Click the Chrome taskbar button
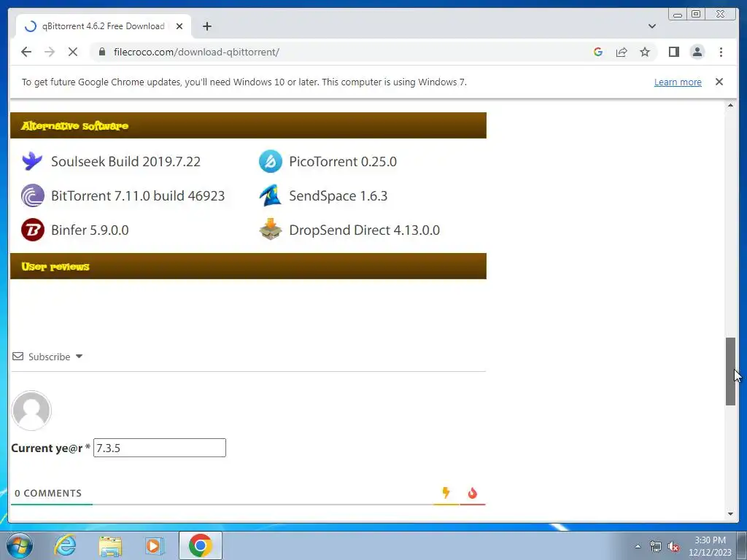747x560 pixels. click(200, 545)
